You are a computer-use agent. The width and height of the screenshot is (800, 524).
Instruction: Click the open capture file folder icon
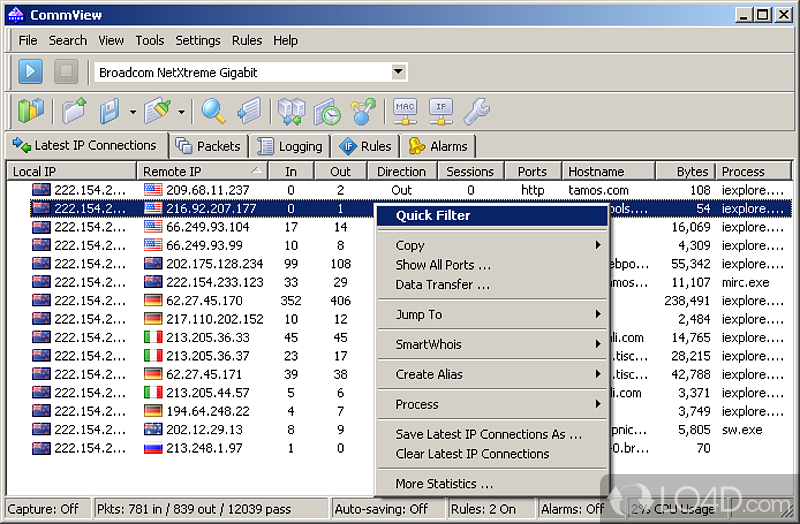(73, 110)
